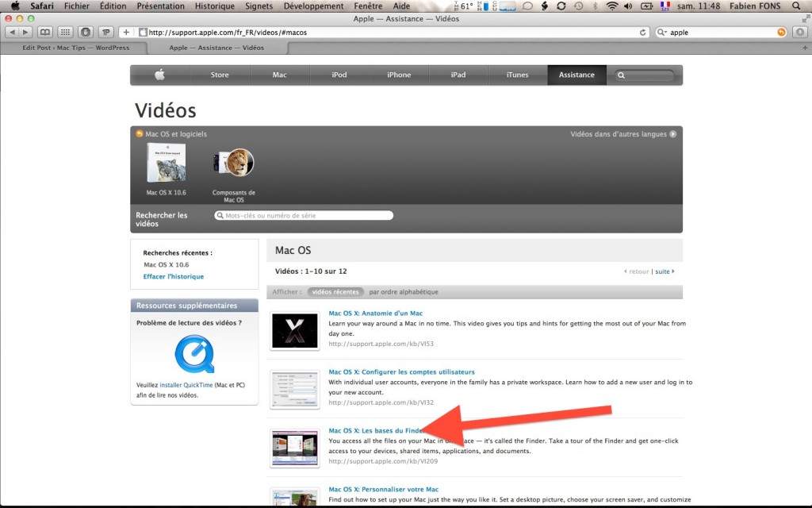This screenshot has width=812, height=508.
Task: Go to Mac in Apple navigation
Action: [x=280, y=75]
